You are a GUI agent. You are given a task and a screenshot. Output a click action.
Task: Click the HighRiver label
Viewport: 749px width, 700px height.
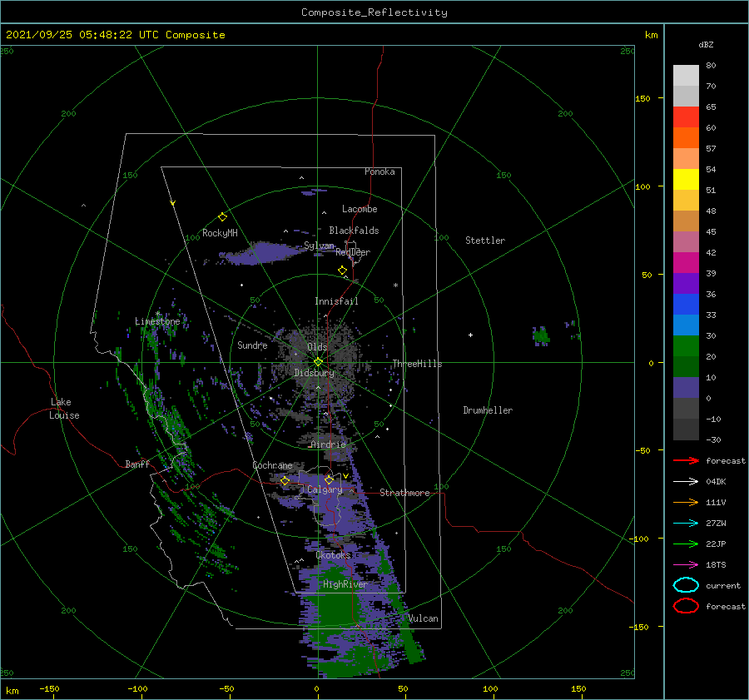tap(345, 584)
